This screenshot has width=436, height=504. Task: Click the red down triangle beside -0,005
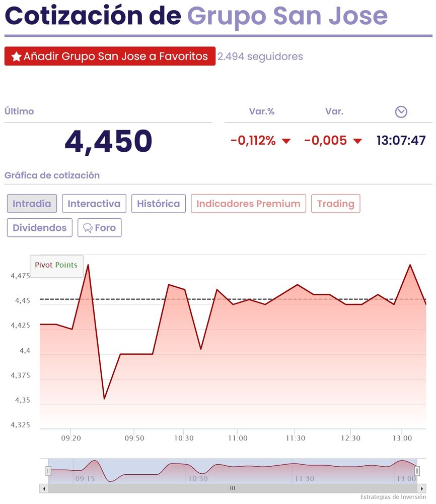pos(357,141)
